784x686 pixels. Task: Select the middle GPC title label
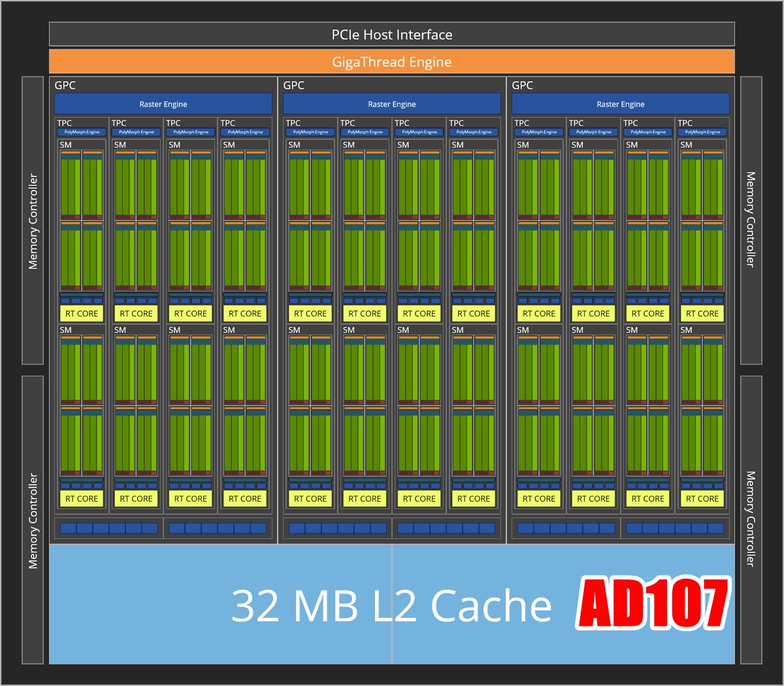[294, 86]
